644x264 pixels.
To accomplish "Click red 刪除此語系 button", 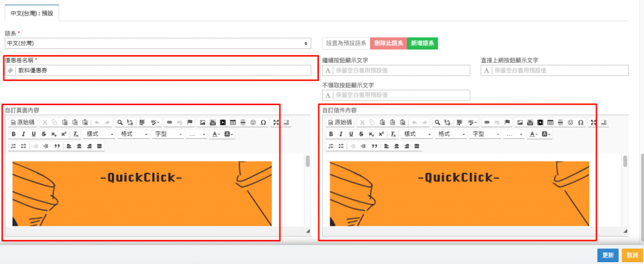I will click(389, 43).
